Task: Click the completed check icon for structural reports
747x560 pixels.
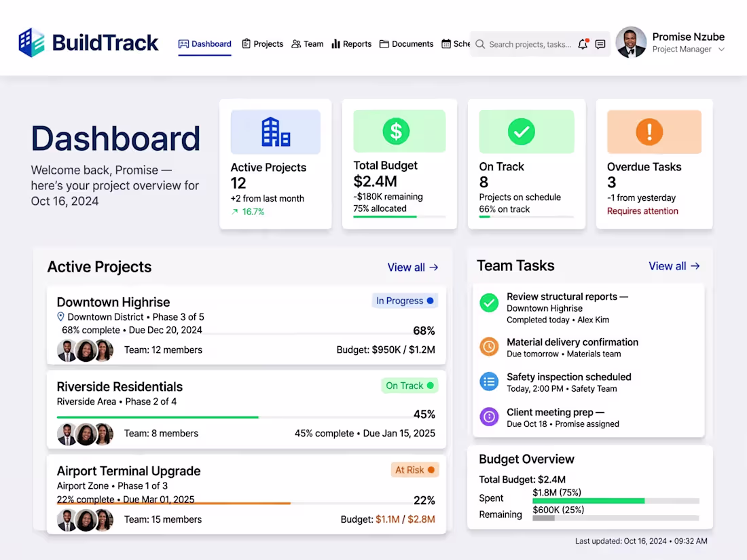Action: [489, 303]
